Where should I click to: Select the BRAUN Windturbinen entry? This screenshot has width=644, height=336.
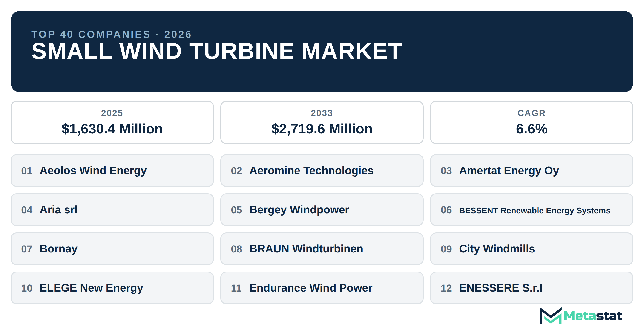tap(322, 249)
